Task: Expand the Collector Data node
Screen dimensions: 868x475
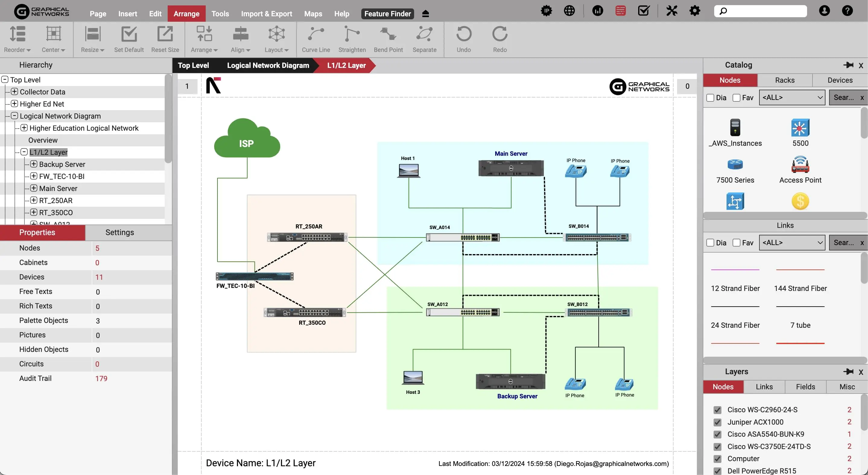Action: point(14,92)
